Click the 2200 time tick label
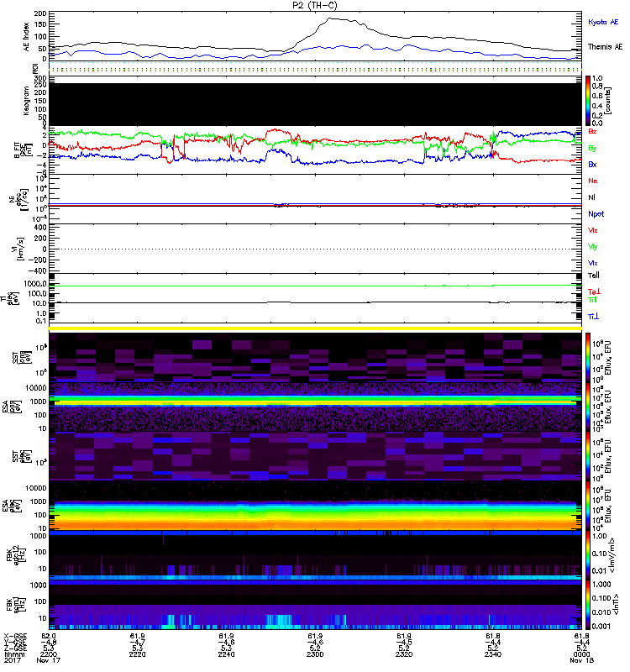Image resolution: width=630 pixels, height=672 pixels. (x=49, y=654)
